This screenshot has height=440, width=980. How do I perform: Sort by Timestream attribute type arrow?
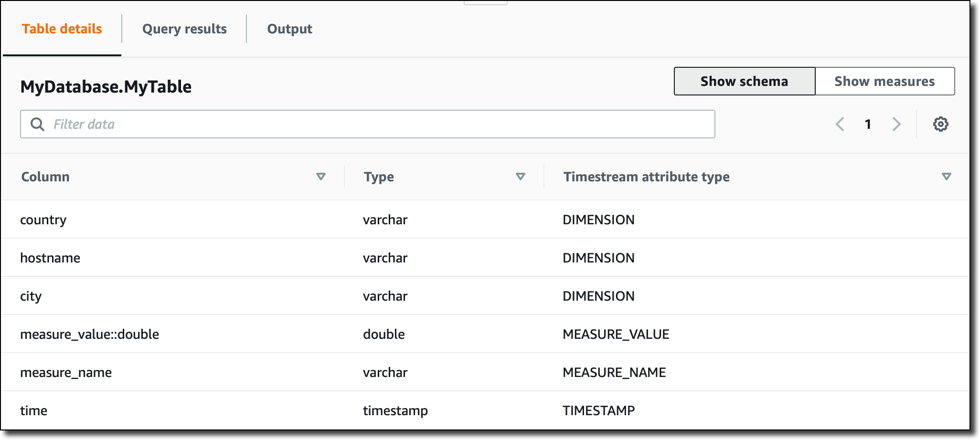tap(946, 177)
